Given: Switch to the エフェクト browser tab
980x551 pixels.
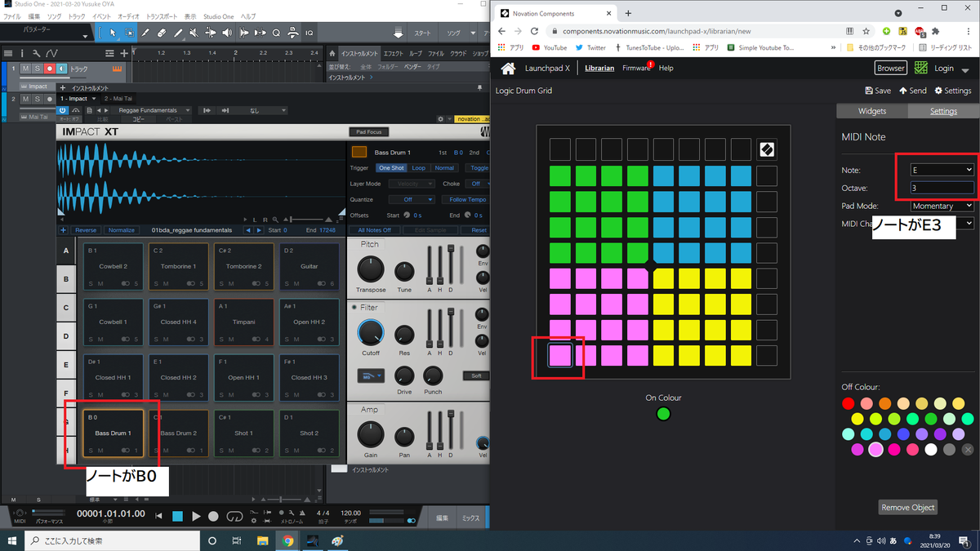Looking at the screenshot, I should (394, 53).
